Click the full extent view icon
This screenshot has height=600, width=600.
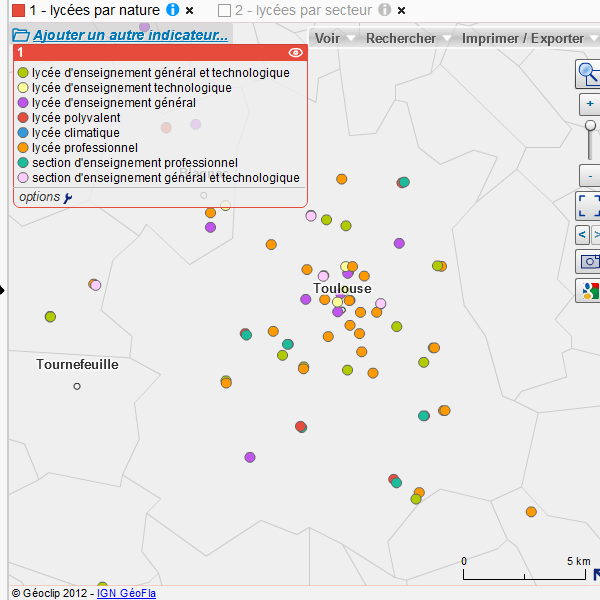589,205
